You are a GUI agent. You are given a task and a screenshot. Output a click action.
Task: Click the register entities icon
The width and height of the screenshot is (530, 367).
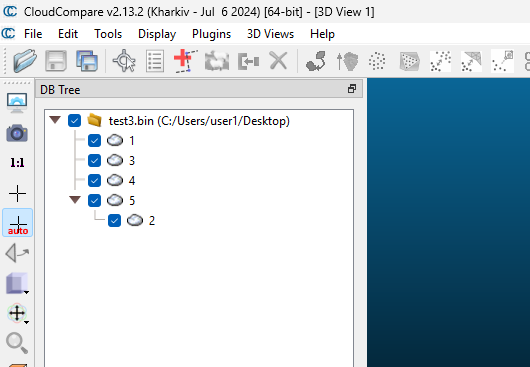316,61
